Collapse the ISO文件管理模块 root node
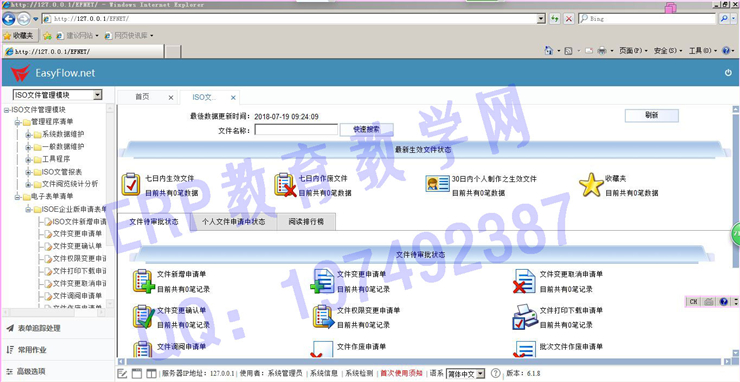740x382 pixels. coord(6,110)
